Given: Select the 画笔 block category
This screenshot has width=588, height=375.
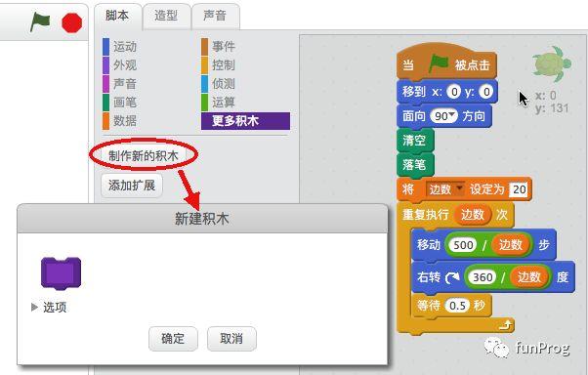Looking at the screenshot, I should [120, 102].
